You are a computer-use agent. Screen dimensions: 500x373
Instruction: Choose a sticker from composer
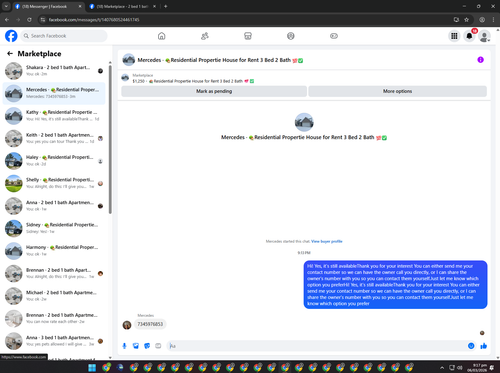tap(147, 346)
